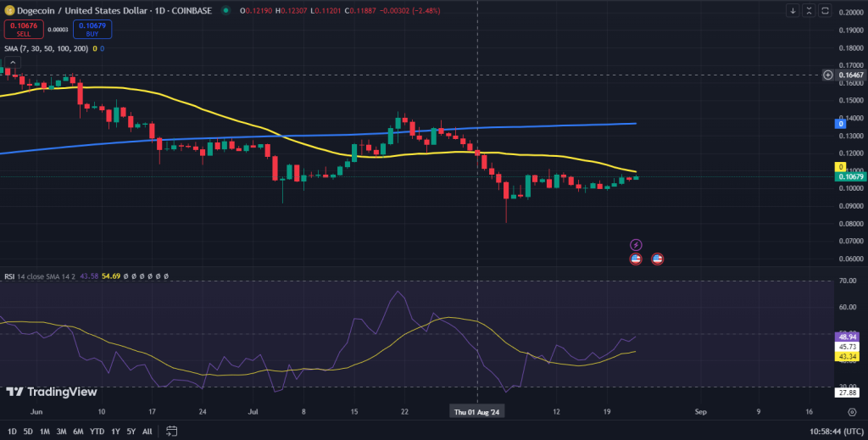Click the 0.20000 price axis label
The width and height of the screenshot is (868, 440).
coord(851,12)
